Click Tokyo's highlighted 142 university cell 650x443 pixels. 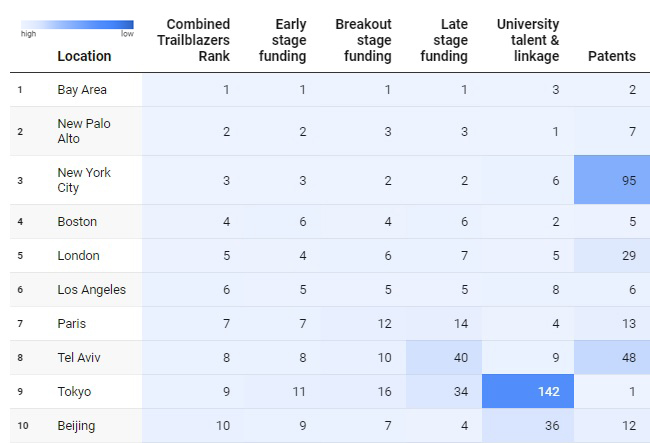tap(527, 392)
